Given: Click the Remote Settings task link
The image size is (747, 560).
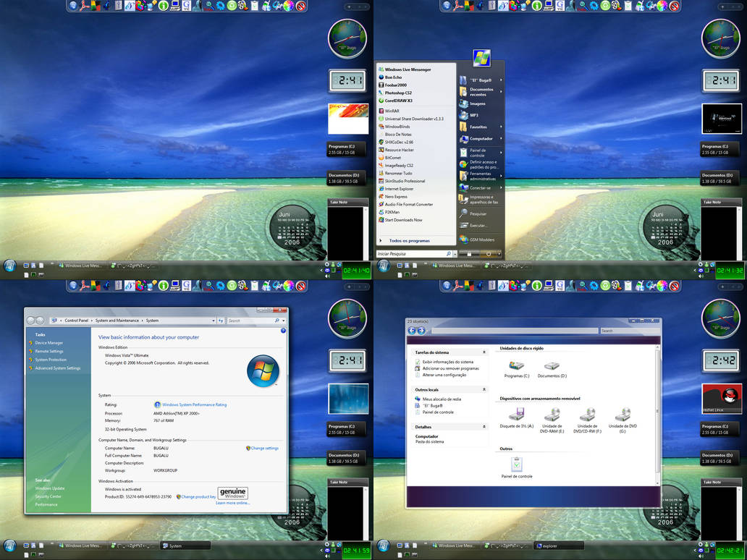Looking at the screenshot, I should click(49, 352).
